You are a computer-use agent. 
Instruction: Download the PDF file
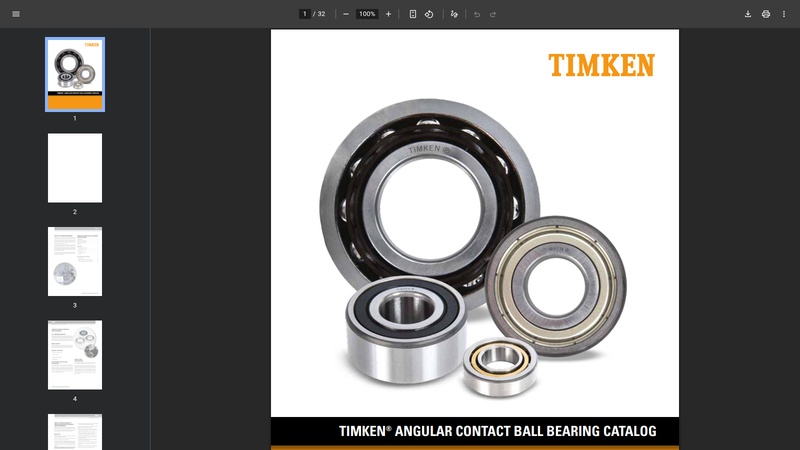(748, 14)
